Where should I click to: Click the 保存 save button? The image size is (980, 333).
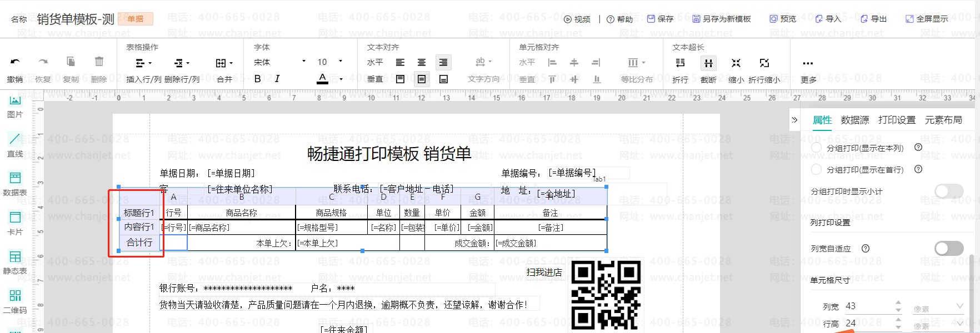point(660,19)
